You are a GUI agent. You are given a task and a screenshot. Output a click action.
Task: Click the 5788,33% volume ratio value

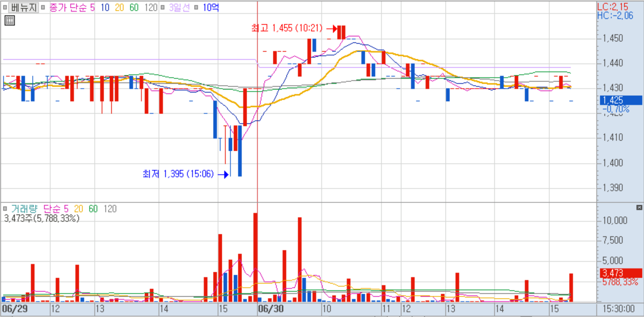(x=620, y=282)
